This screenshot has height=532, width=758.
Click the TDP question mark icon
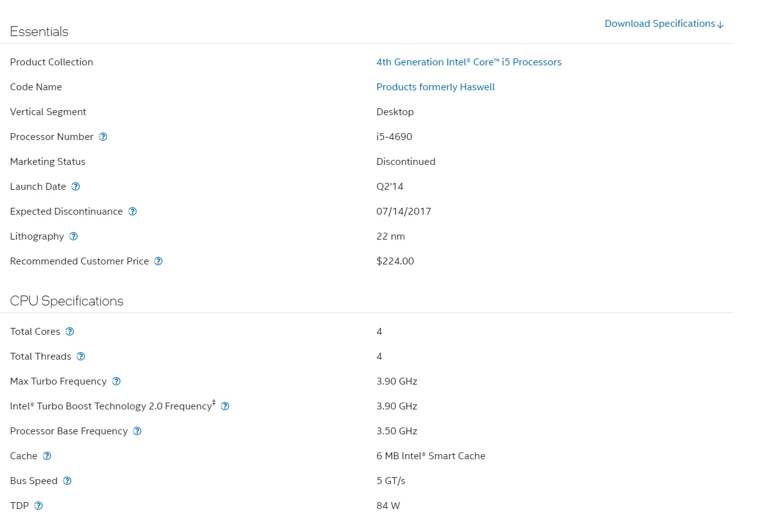(x=39, y=506)
